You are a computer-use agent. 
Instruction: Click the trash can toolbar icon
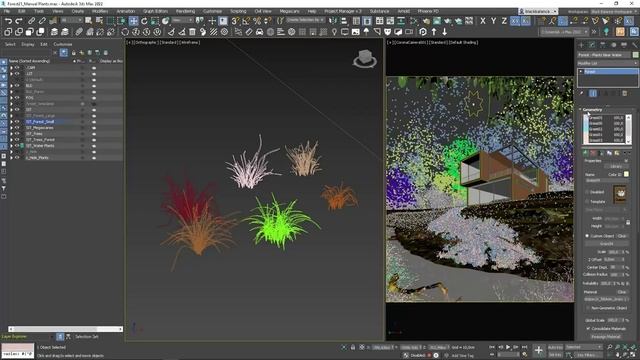(192, 32)
